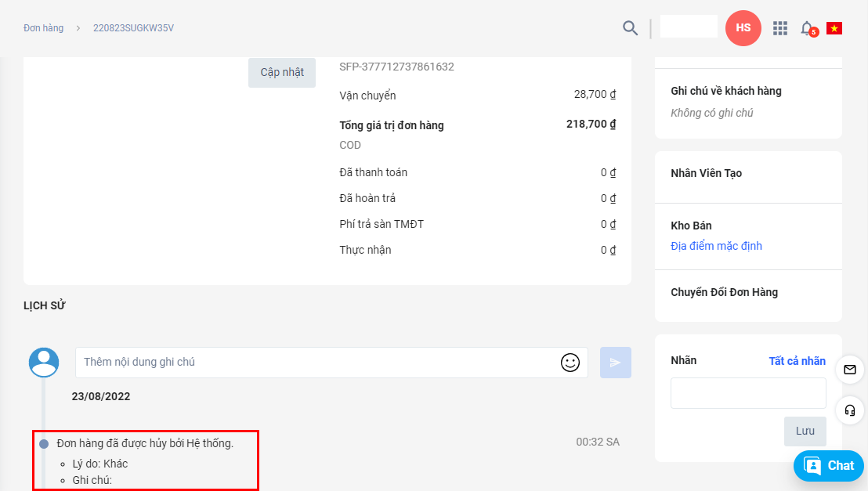The height and width of the screenshot is (491, 868).
Task: Open the emoji picker in note box
Action: pyautogui.click(x=570, y=363)
